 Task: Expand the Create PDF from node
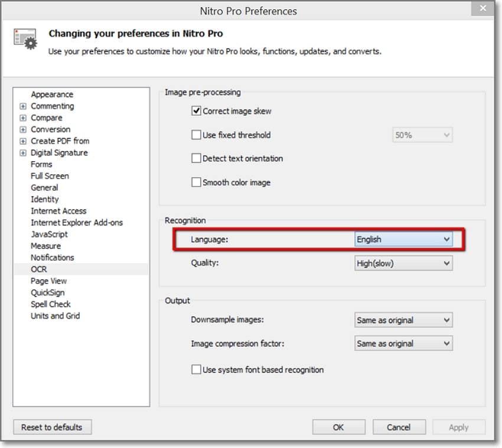click(x=22, y=141)
